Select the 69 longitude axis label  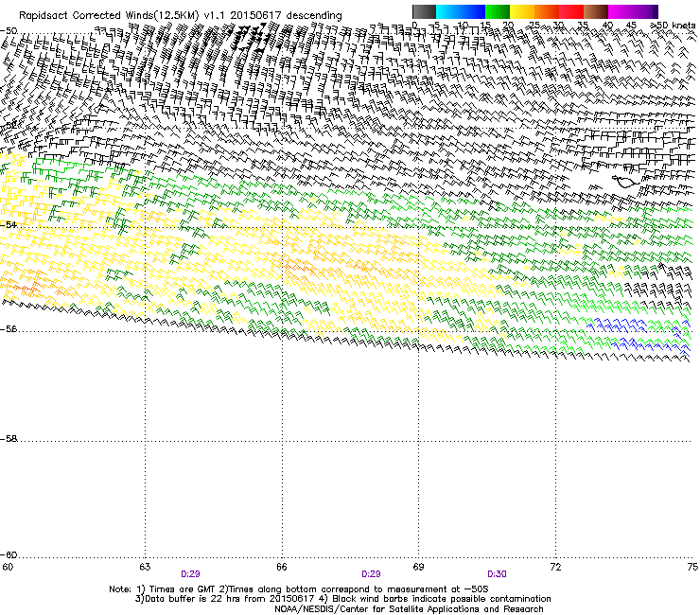click(418, 567)
